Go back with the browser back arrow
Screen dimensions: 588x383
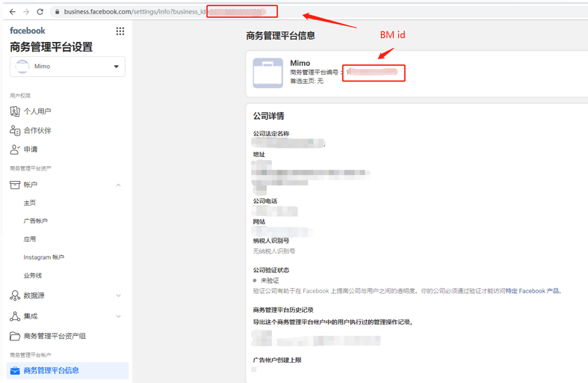tap(13, 12)
